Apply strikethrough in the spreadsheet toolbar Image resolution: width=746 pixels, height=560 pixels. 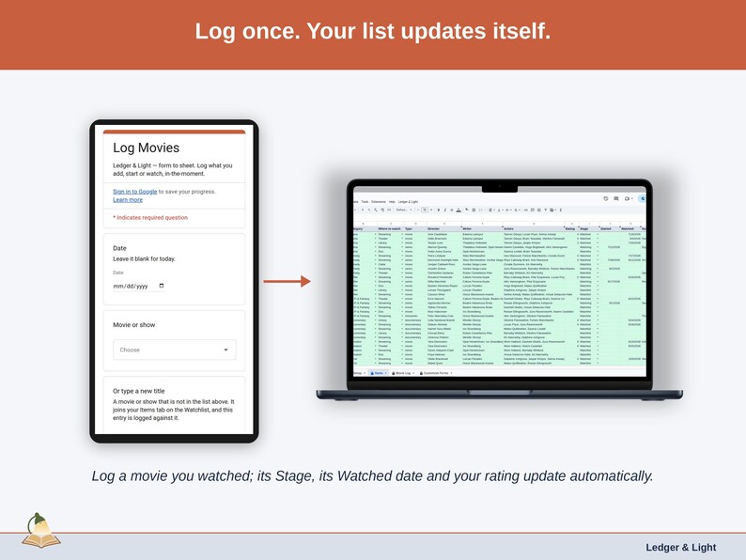(452, 210)
